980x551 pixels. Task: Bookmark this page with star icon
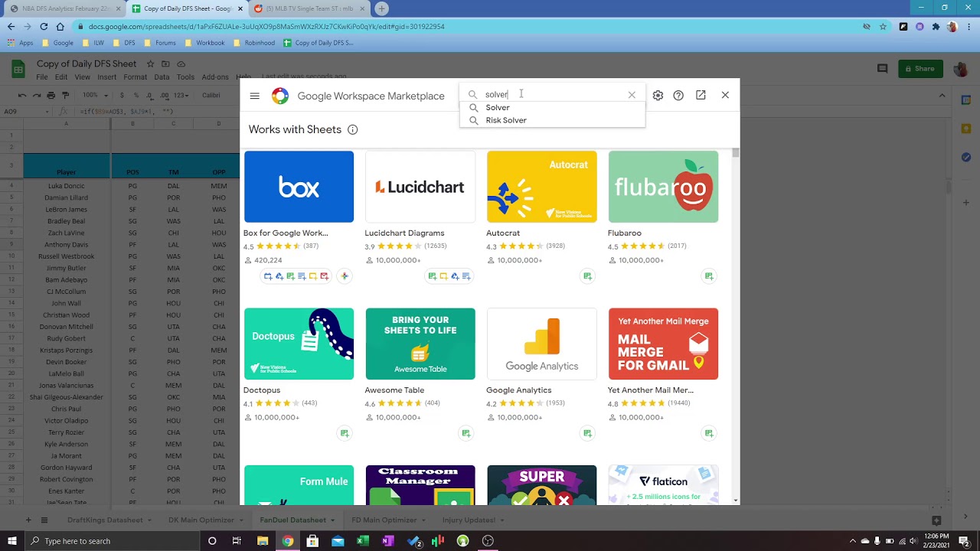point(883,26)
